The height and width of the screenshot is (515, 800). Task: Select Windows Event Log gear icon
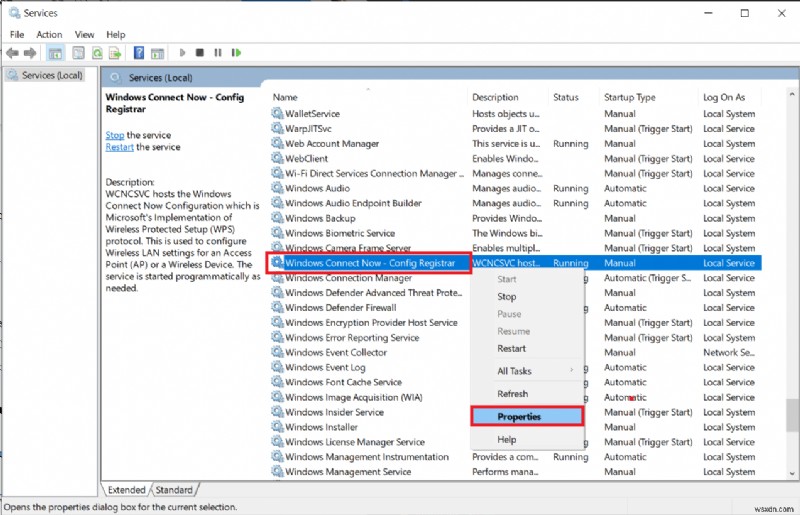[277, 367]
